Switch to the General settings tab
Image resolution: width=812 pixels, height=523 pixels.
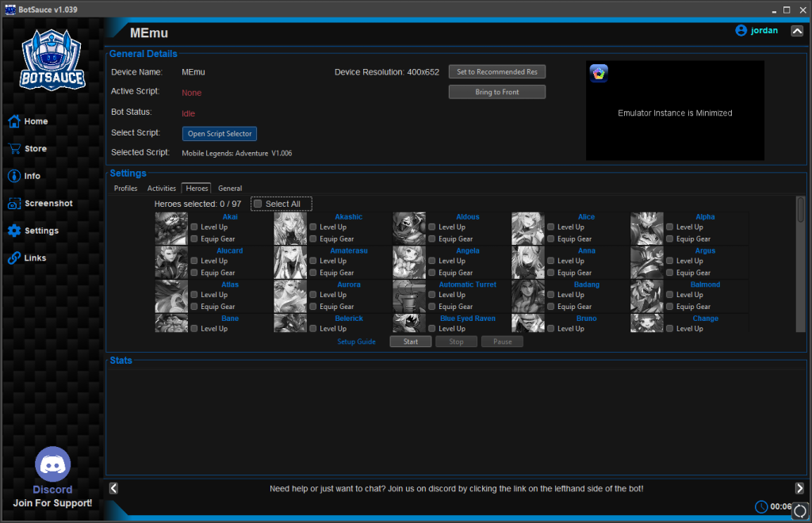pyautogui.click(x=230, y=189)
